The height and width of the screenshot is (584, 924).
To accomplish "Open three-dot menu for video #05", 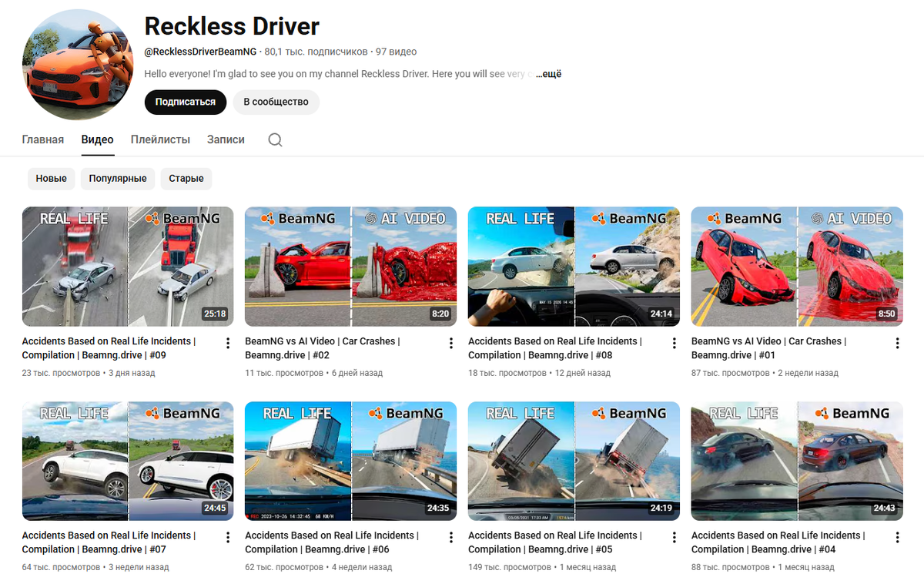I will tap(674, 537).
